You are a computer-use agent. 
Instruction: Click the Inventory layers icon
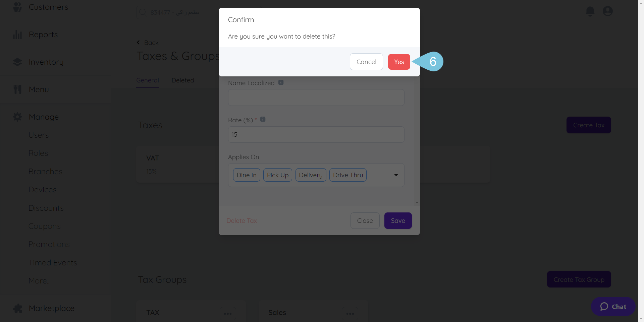click(17, 62)
